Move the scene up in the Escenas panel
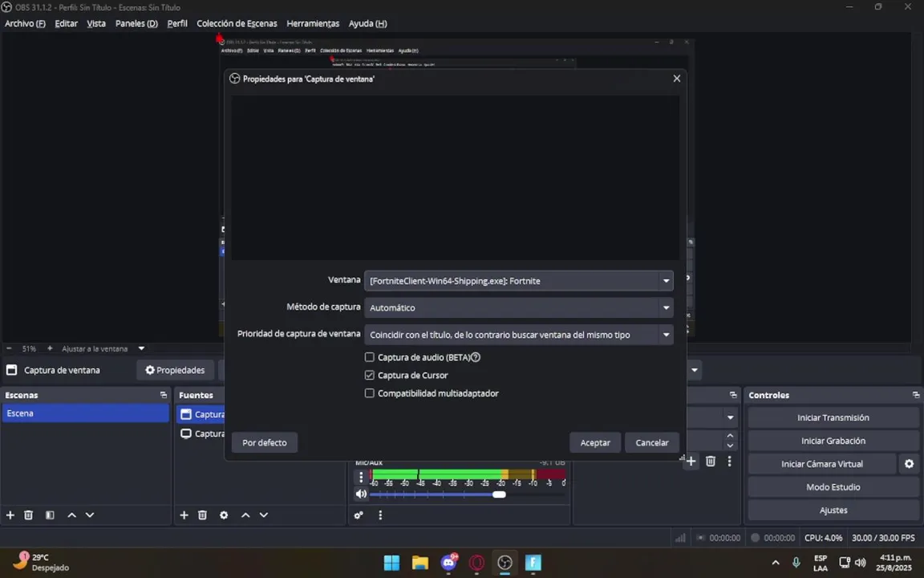 (72, 515)
